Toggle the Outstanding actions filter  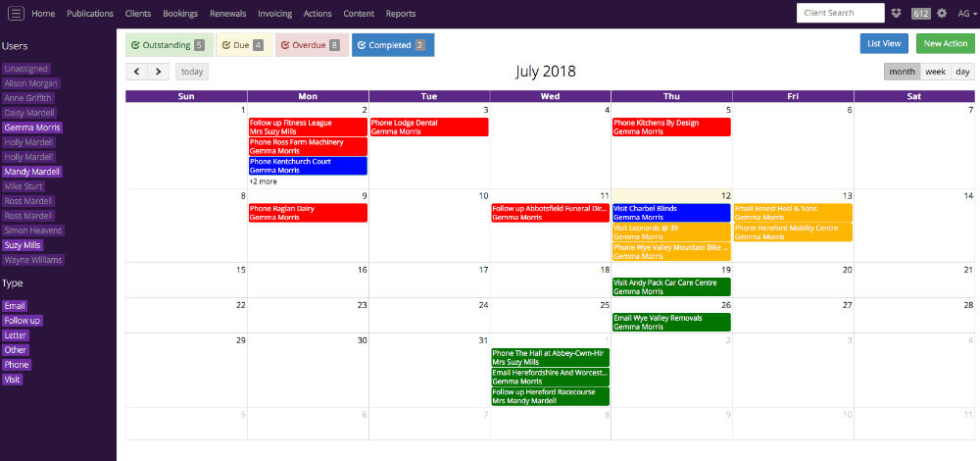[168, 45]
